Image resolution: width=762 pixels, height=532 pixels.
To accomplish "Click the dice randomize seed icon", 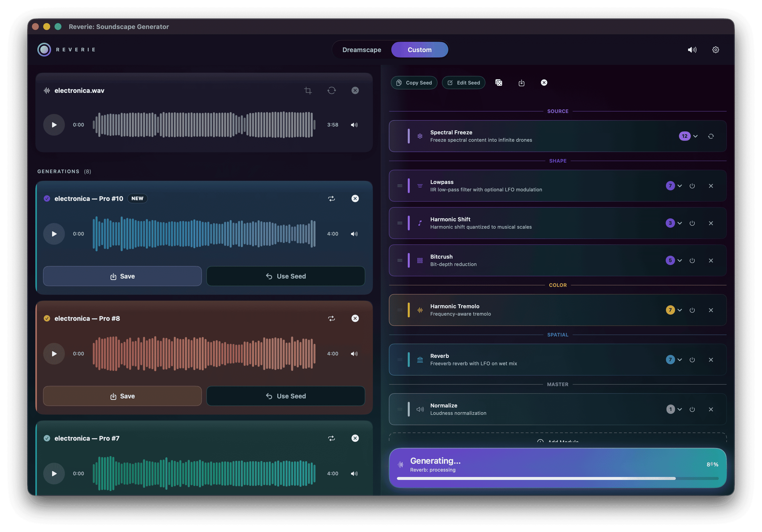I will (498, 83).
